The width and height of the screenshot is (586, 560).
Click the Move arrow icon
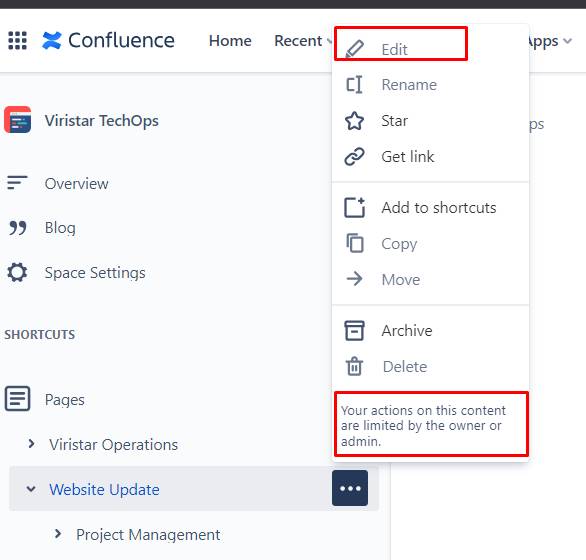tap(354, 279)
